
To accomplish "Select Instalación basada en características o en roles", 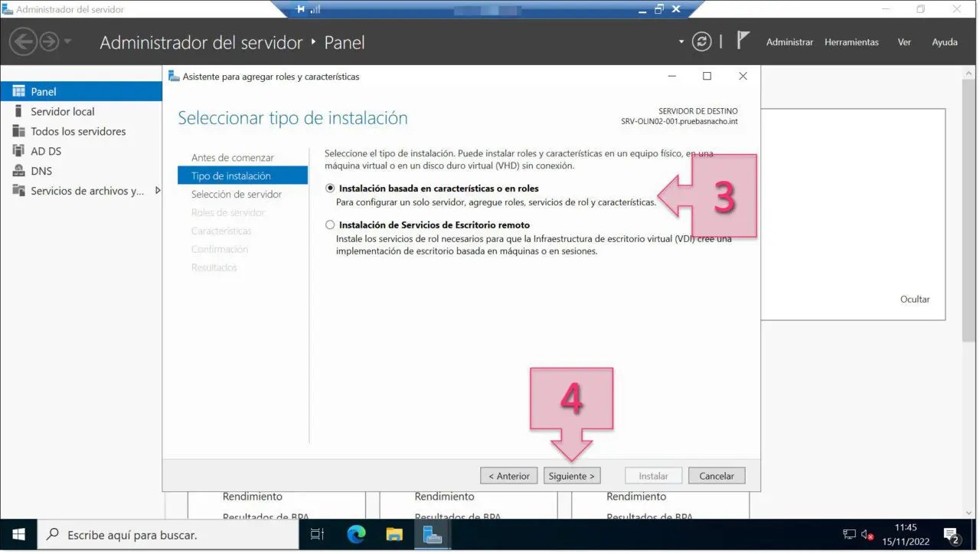I will tap(331, 188).
